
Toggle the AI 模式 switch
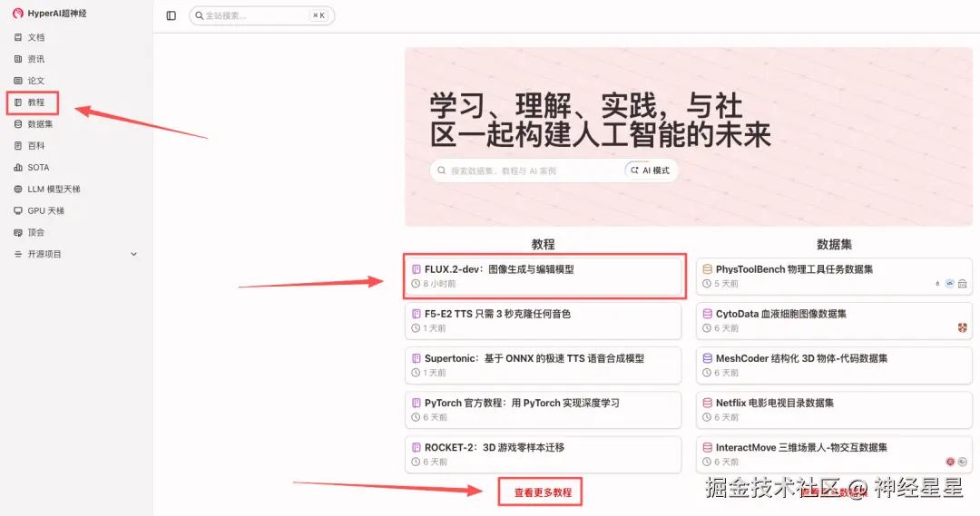tap(651, 170)
